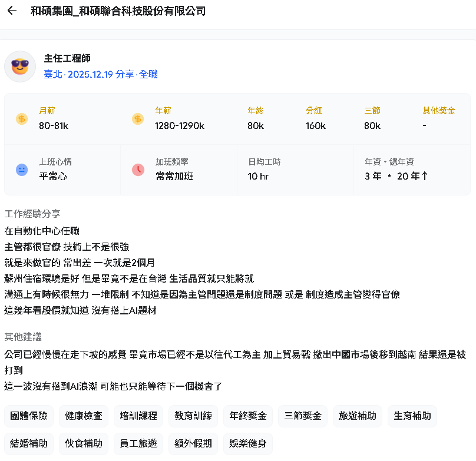This screenshot has width=476, height=461.
Task: Click the 其他建議 section heading
Action: click(x=23, y=337)
